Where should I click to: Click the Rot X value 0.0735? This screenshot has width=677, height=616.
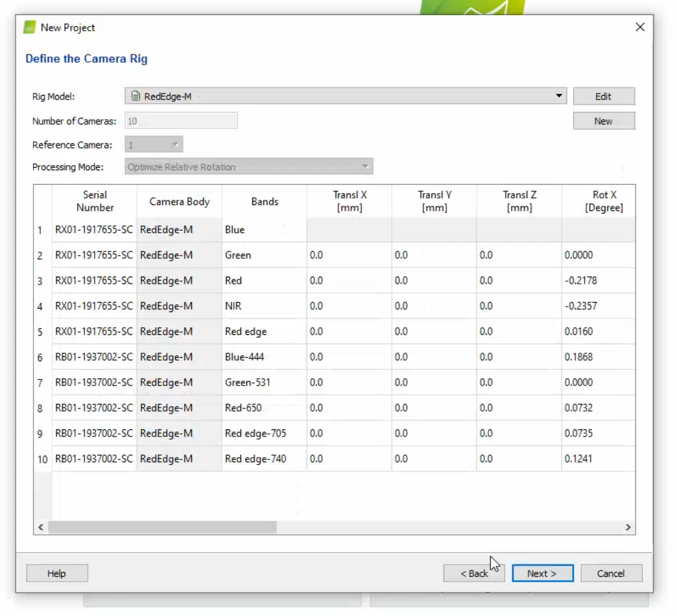point(599,433)
